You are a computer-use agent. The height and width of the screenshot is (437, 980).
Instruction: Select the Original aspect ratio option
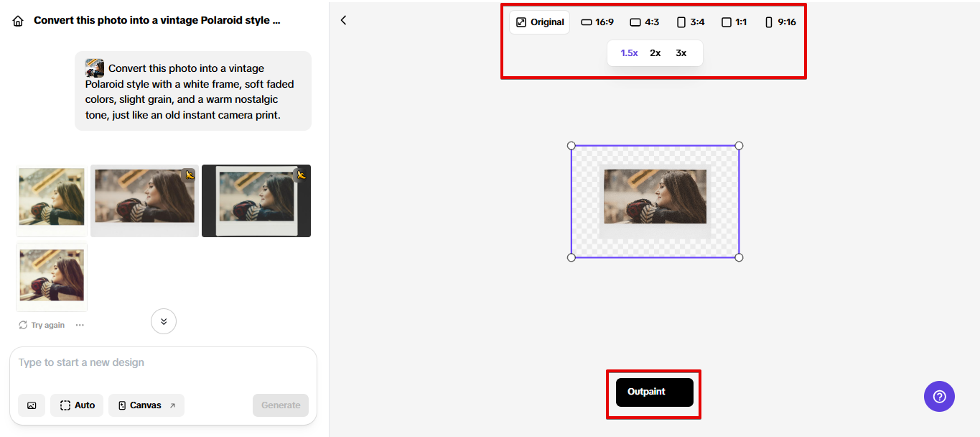pyautogui.click(x=540, y=22)
